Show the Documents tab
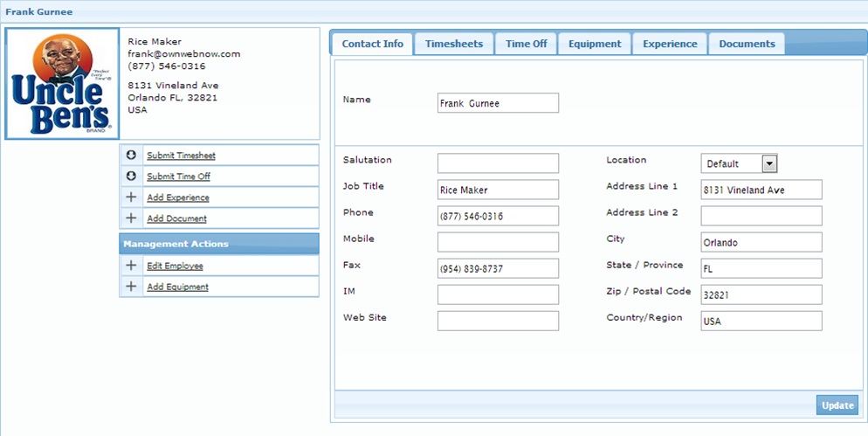This screenshot has height=436, width=868. click(747, 44)
